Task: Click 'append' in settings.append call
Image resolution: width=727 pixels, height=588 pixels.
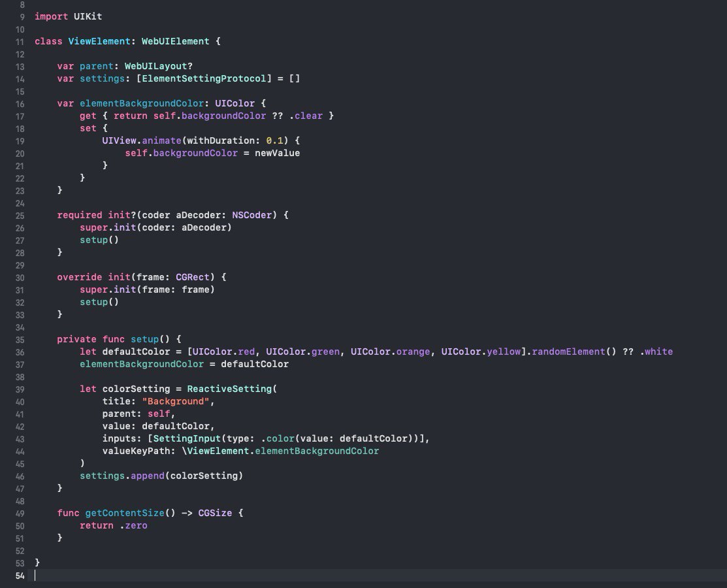Action: 148,476
